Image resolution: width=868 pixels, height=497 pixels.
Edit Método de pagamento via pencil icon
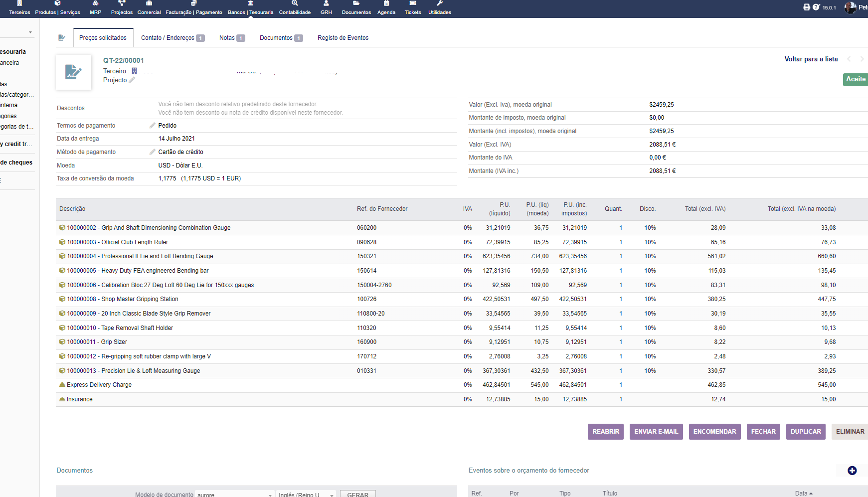153,152
